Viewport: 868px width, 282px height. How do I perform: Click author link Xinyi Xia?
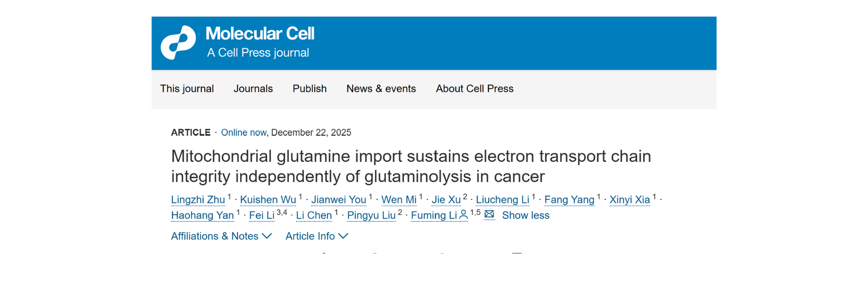coord(629,200)
